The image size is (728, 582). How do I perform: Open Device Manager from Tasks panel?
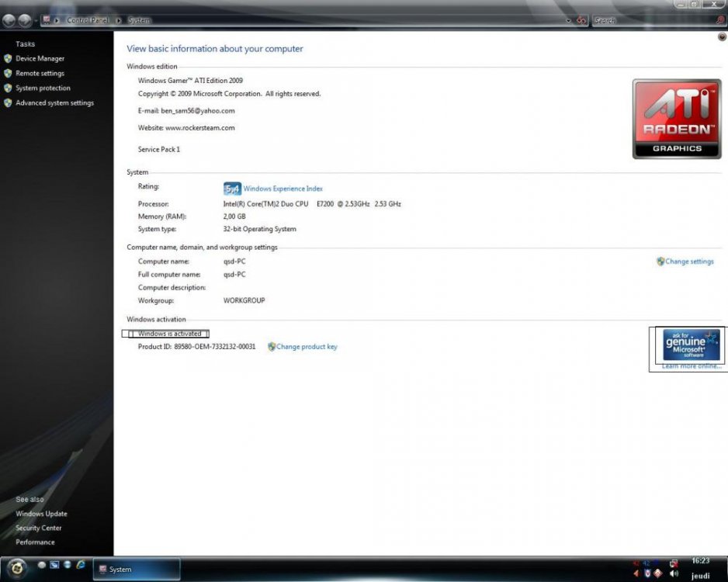coord(40,59)
